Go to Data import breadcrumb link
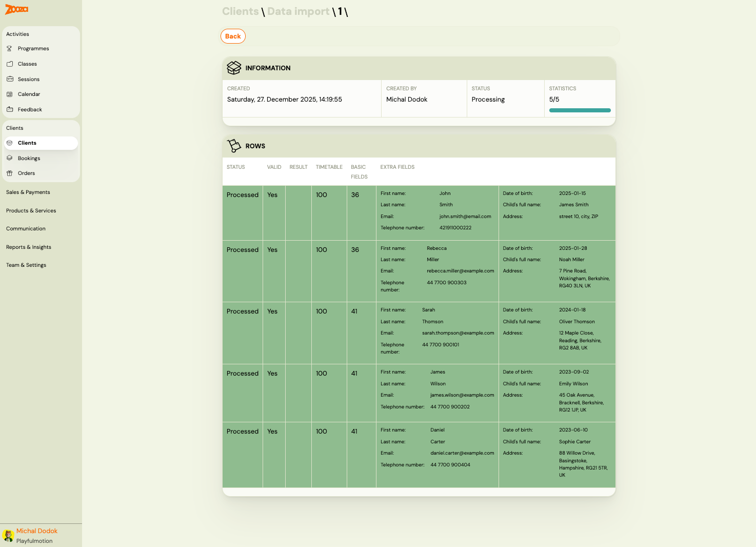The image size is (756, 547). pyautogui.click(x=298, y=11)
